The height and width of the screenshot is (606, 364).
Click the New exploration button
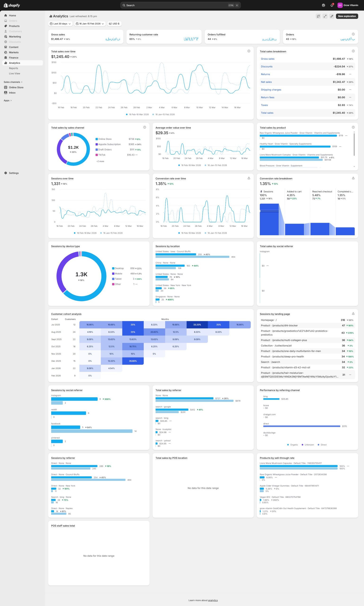(346, 16)
